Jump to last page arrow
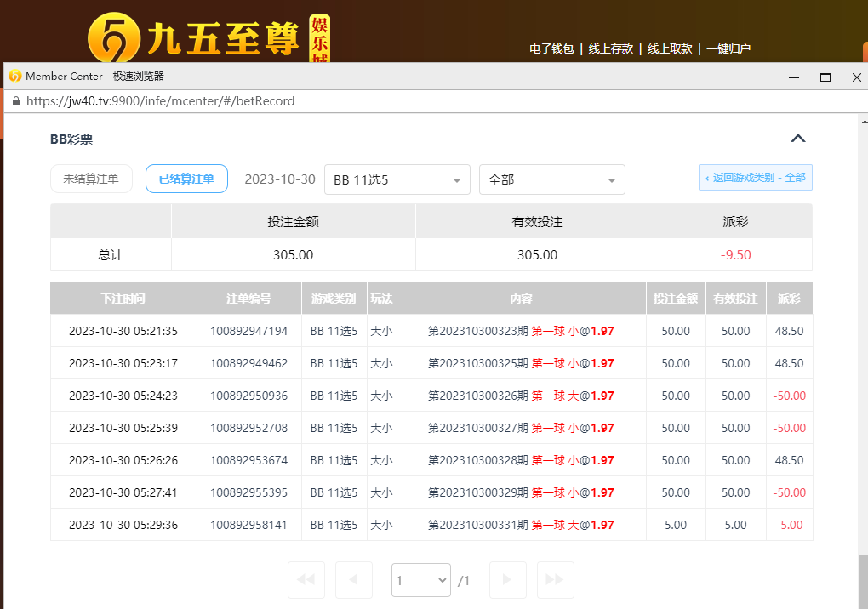Viewport: 868px width, 609px height. coord(555,579)
